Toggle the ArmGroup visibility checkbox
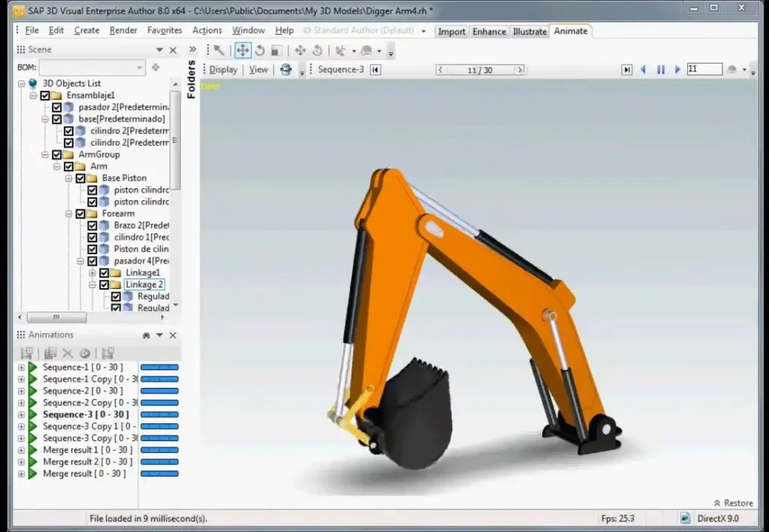Screen dimensions: 769x532 coord(56,155)
